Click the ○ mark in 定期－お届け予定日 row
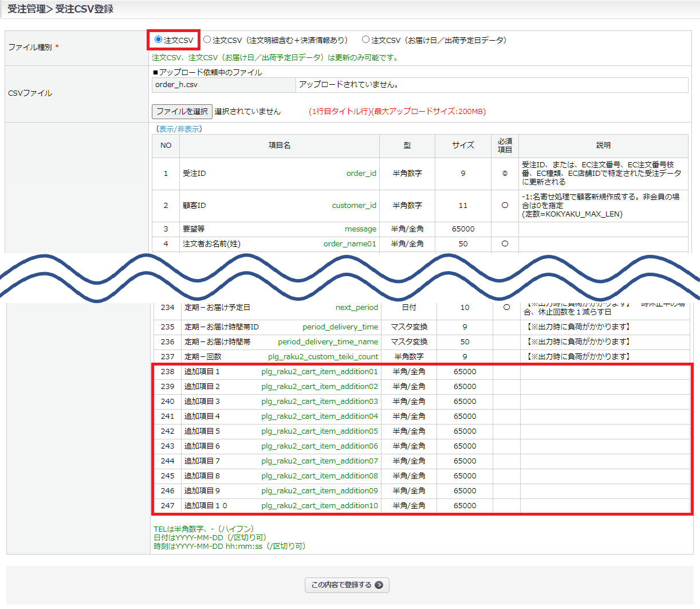Image resolution: width=700 pixels, height=609 pixels. [x=506, y=308]
